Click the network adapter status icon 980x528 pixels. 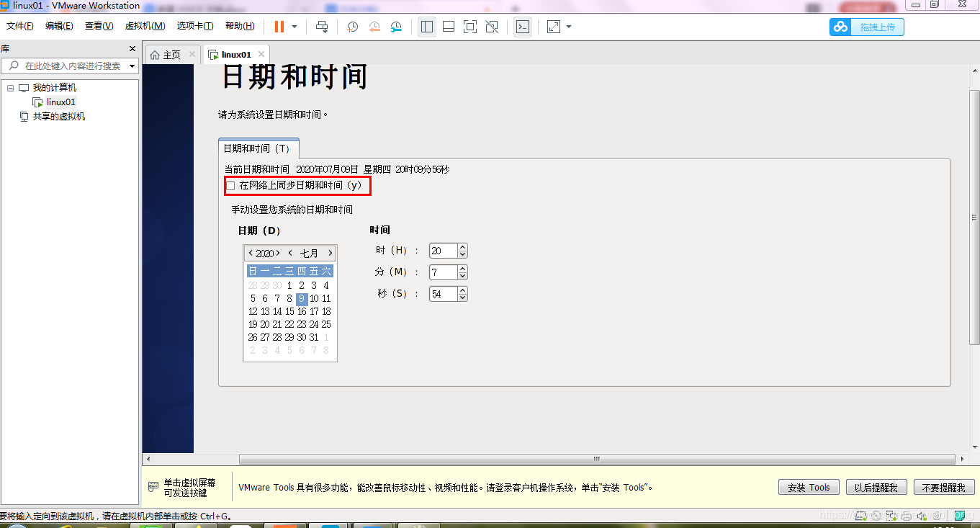pos(891,516)
